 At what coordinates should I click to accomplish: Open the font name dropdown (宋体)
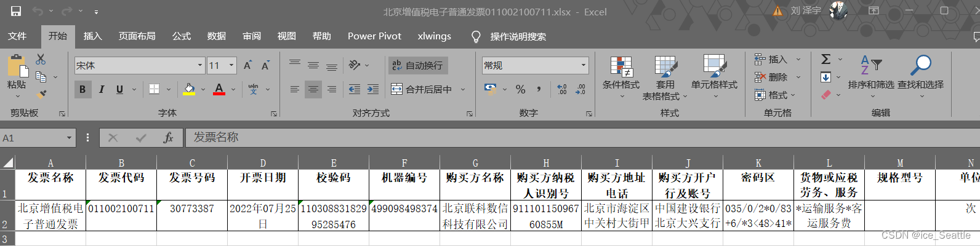click(200, 65)
